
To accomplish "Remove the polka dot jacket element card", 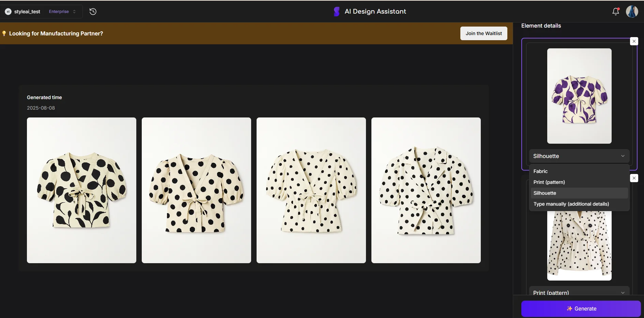I will click(x=634, y=178).
